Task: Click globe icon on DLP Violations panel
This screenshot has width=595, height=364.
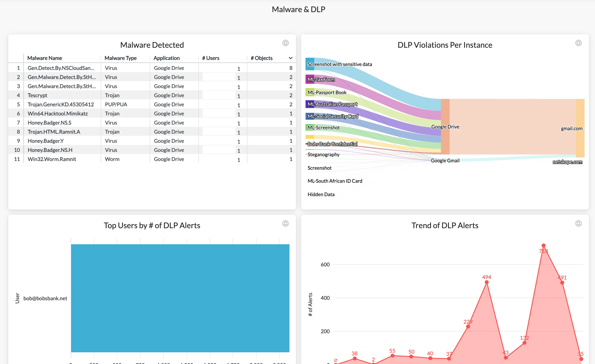Action: tap(578, 43)
